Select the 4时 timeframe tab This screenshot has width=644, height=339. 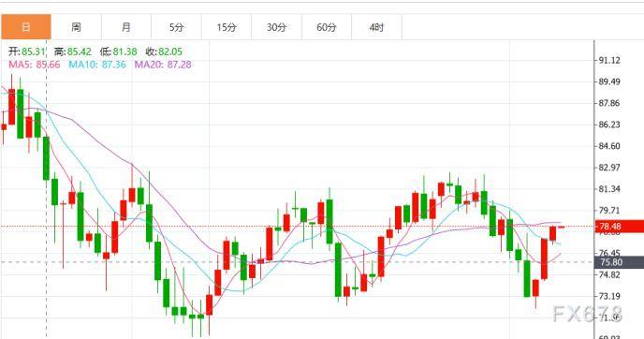coord(377,27)
